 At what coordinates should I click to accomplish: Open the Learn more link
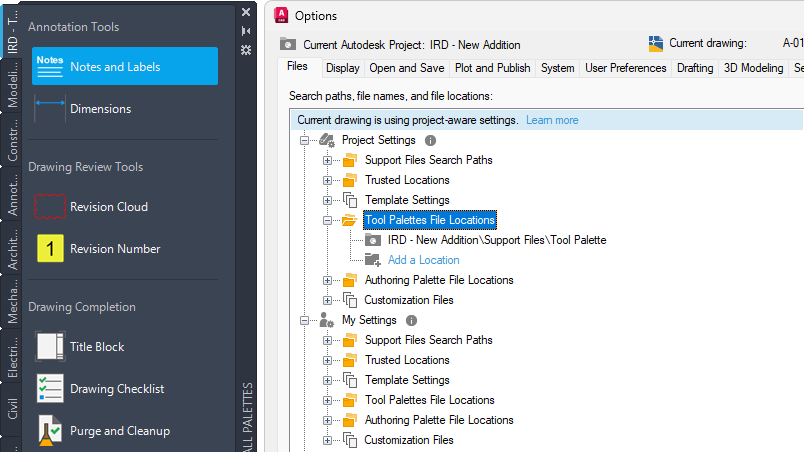click(552, 120)
